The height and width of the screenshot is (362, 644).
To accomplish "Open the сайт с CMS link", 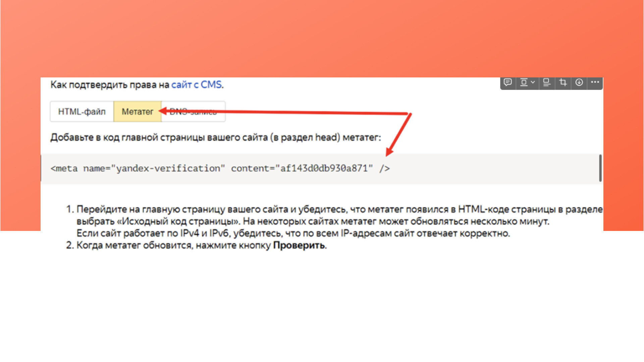I will (x=196, y=85).
